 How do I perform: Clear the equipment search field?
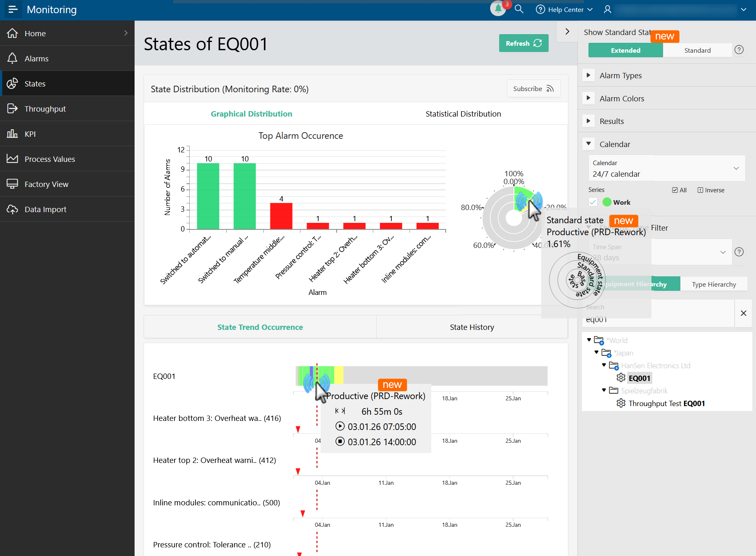[743, 313]
